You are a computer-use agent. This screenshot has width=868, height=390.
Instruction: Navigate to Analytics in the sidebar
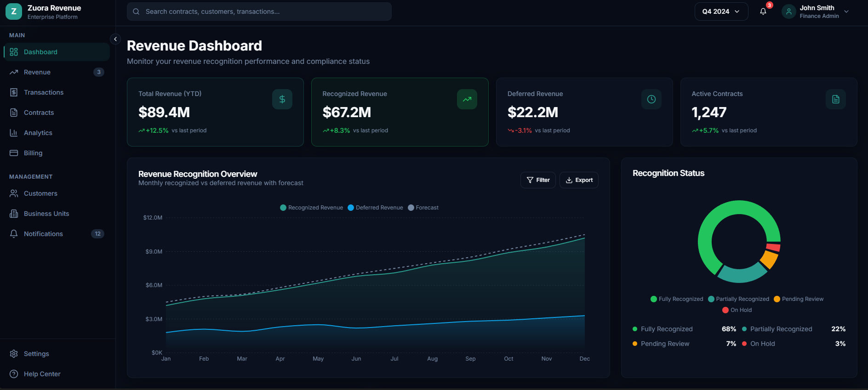coord(38,133)
